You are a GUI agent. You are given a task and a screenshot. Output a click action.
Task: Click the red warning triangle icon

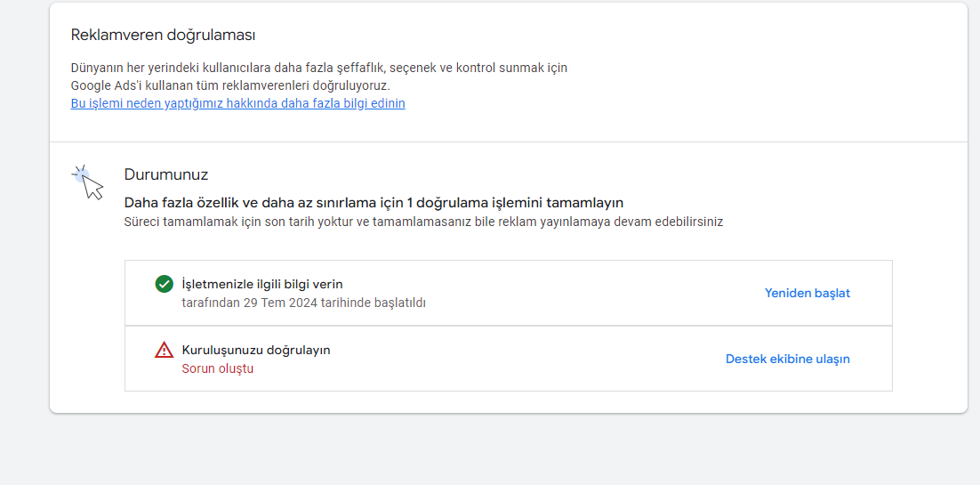[164, 350]
